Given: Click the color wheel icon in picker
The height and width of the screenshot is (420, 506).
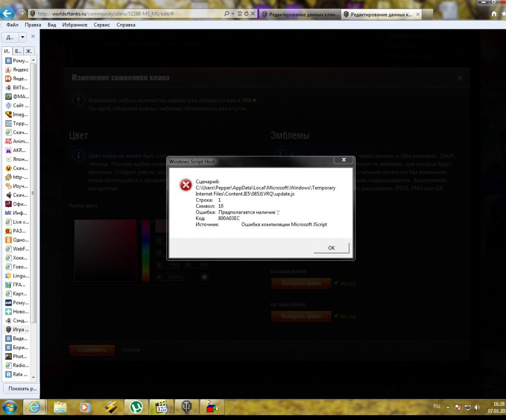Looking at the screenshot, I should [x=204, y=277].
